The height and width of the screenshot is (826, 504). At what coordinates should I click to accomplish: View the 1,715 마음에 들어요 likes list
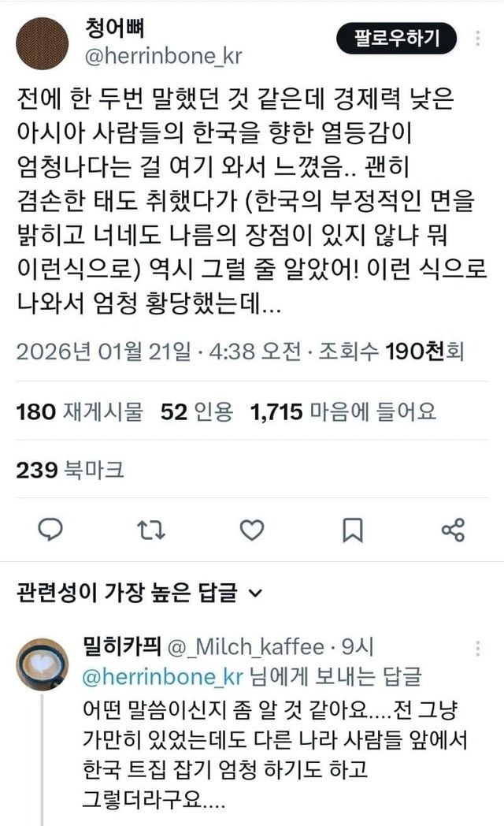[343, 411]
